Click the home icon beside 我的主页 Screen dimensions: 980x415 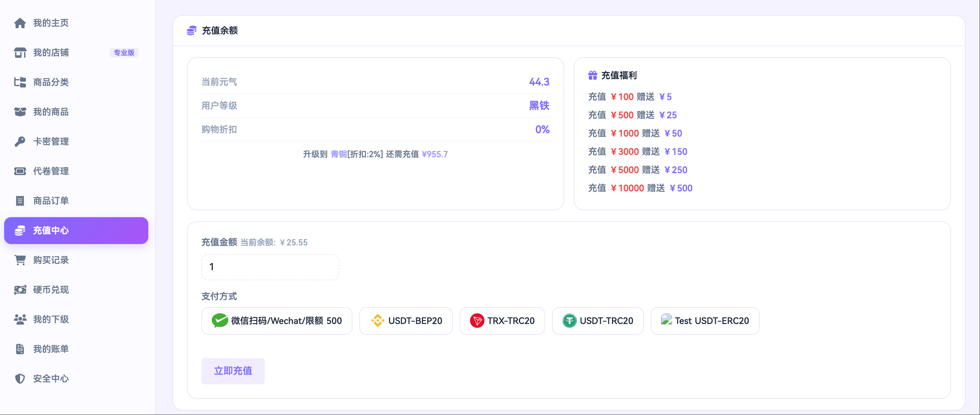pyautogui.click(x=20, y=23)
